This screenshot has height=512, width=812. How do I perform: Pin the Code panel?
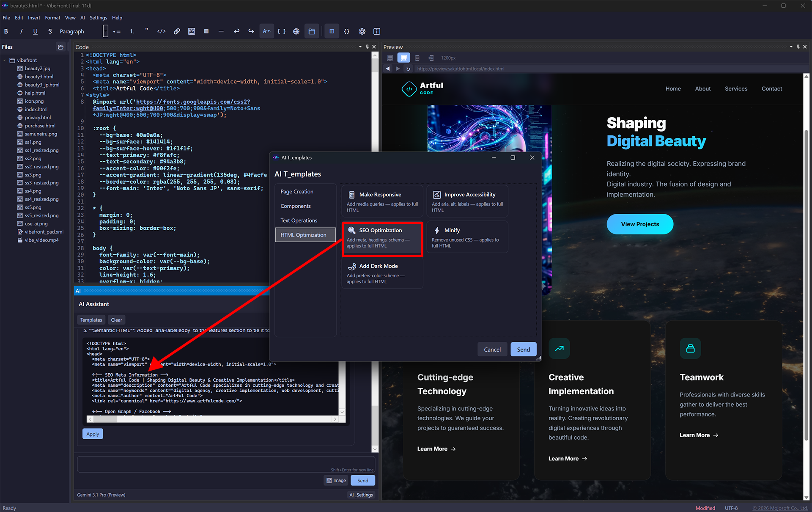point(367,47)
